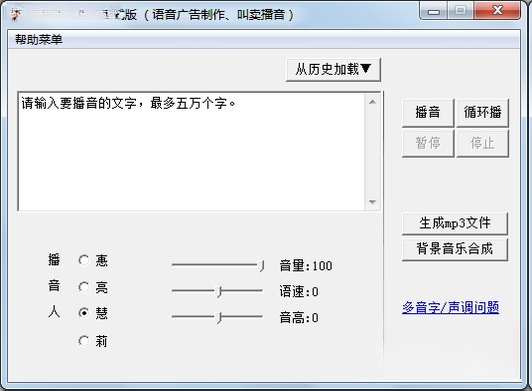Screen dimensions: 532x391
Task: Minimize the window
Action: click(434, 11)
